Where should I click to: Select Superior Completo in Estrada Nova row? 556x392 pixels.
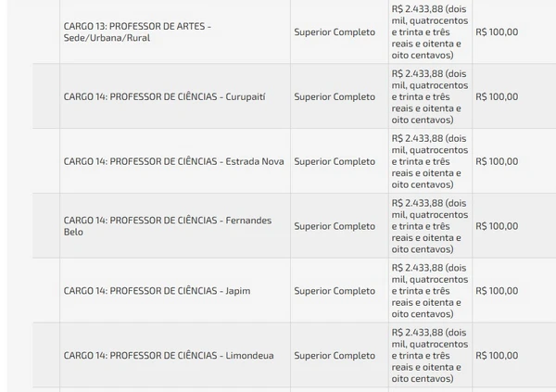[335, 161]
